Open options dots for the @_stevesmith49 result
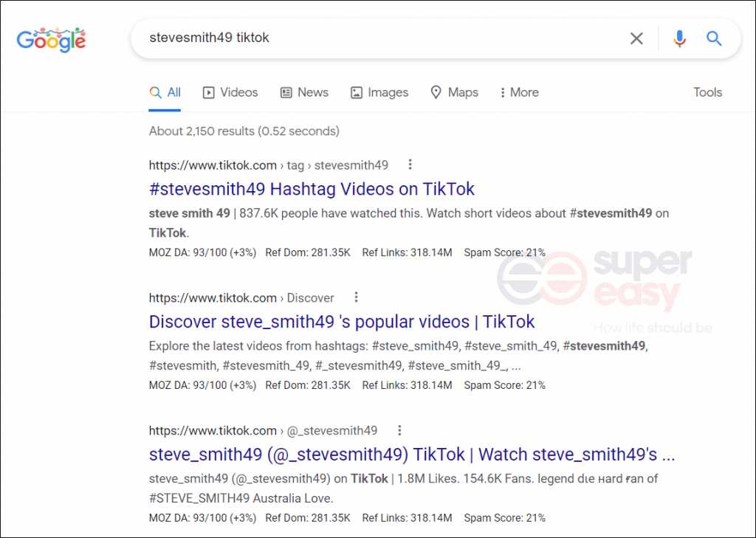The height and width of the screenshot is (538, 756). (x=399, y=430)
